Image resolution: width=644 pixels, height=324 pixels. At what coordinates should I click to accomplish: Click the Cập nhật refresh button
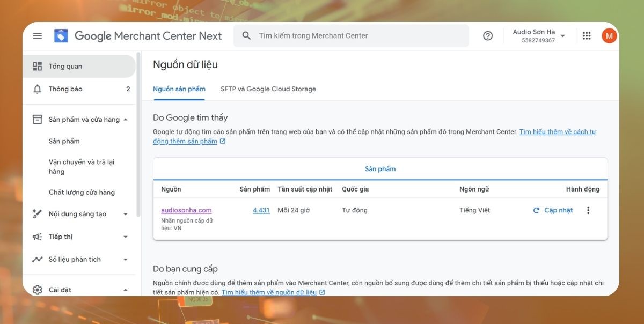pos(553,210)
